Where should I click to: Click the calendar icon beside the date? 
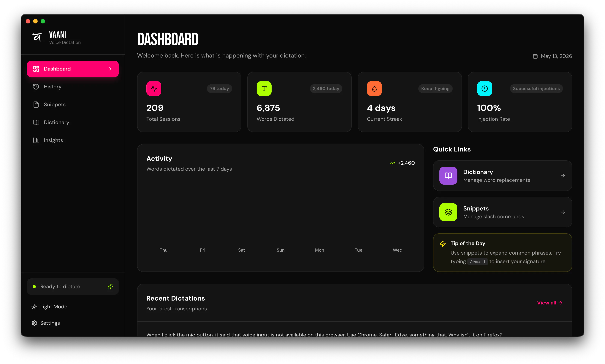(x=535, y=56)
